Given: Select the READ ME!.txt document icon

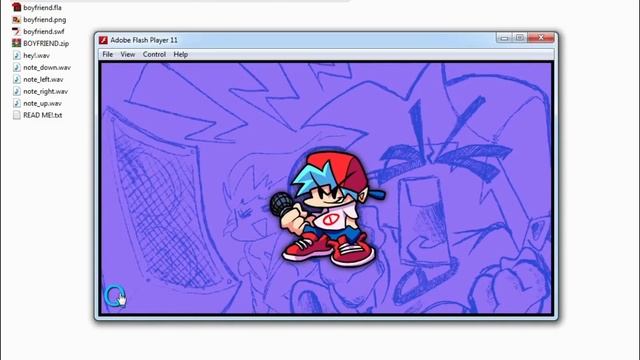Looking at the screenshot, I should (16, 115).
